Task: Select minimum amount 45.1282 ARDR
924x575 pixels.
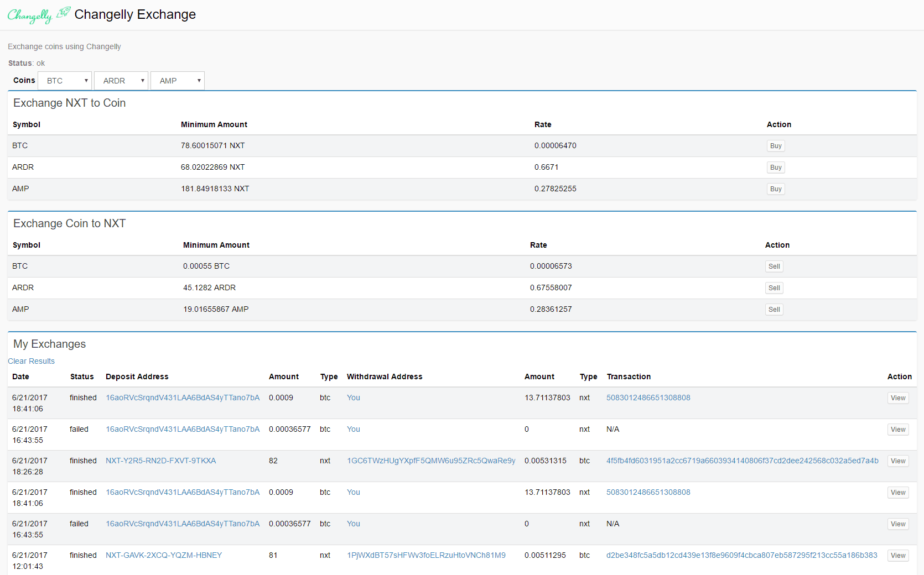Action: pos(210,287)
